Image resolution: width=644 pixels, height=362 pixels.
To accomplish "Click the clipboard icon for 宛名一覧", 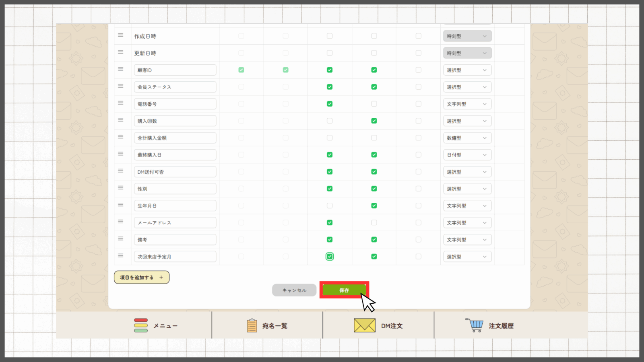I will [x=252, y=325].
